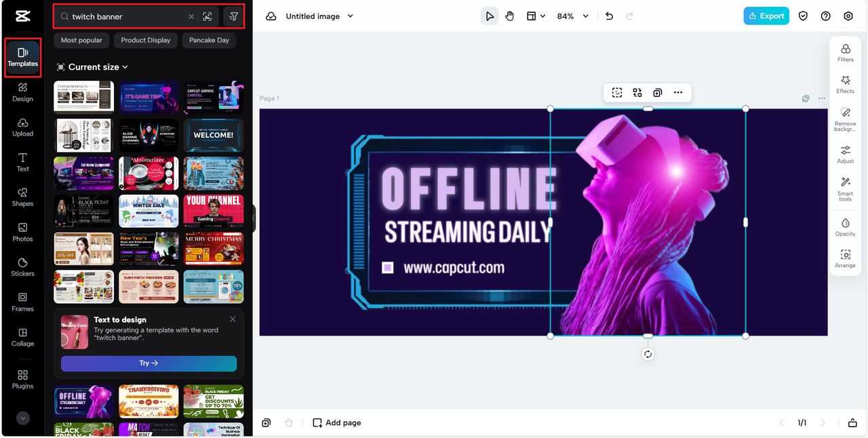Open the Templates sidebar tab
The image size is (868, 438).
(22, 57)
